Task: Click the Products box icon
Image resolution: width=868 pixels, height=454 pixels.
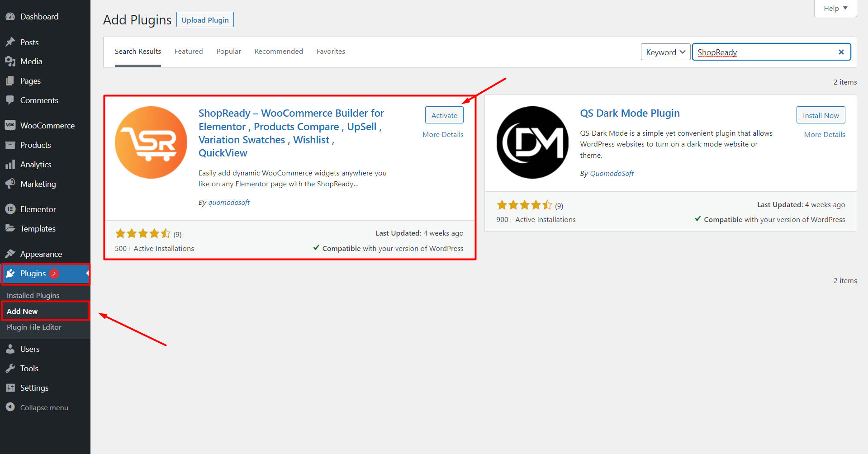Action: (10, 145)
